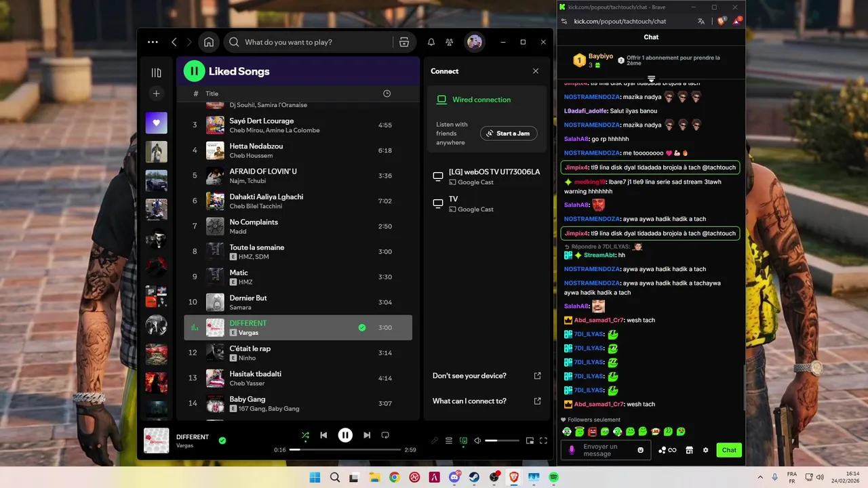This screenshot has height=488, width=868.
Task: Go to the Spotify Home button
Action: click(x=209, y=42)
